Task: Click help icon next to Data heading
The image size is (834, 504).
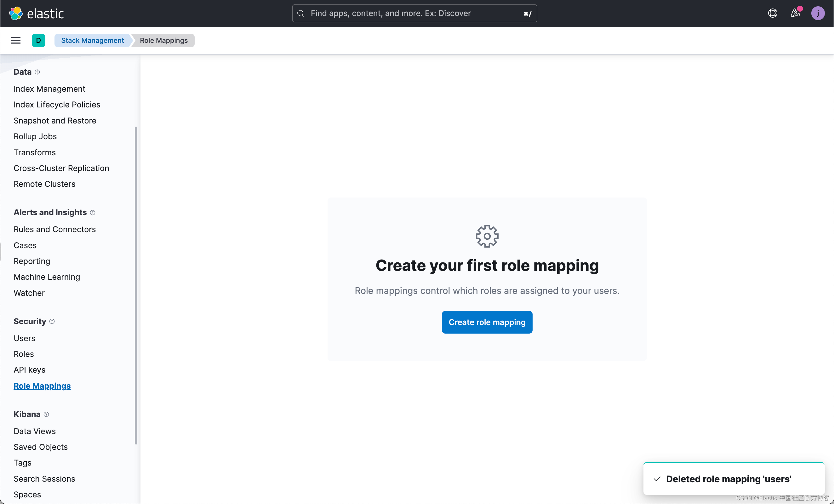Action: tap(37, 72)
